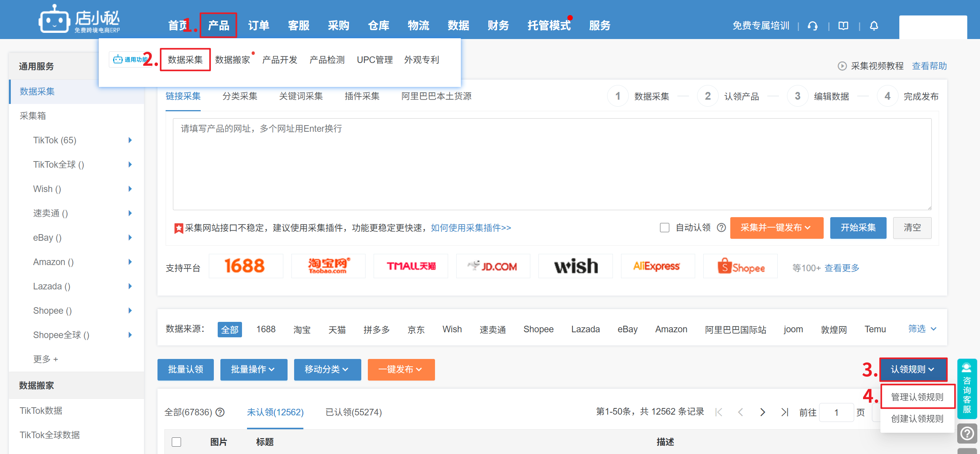980x454 pixels.
Task: Click help icon beside 全部(67836)
Action: click(220, 412)
